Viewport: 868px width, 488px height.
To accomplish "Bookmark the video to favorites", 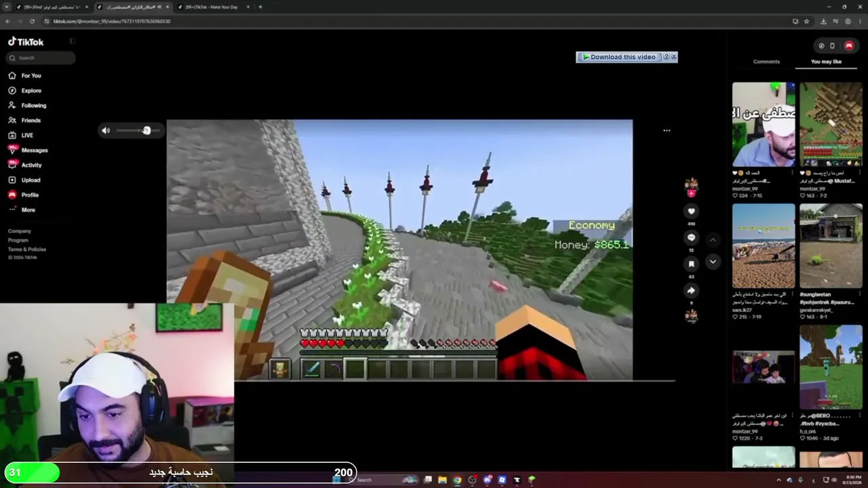I will click(691, 264).
